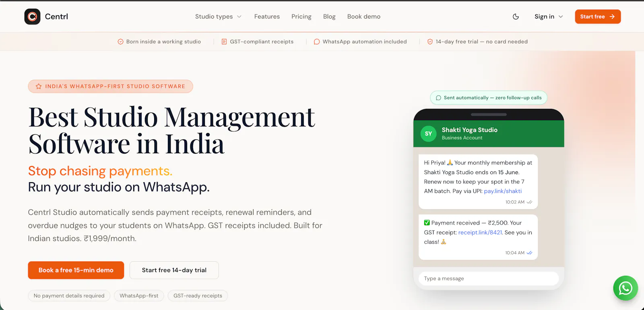The image size is (644, 310).
Task: Click the WhatsApp automation included text
Action: click(365, 42)
